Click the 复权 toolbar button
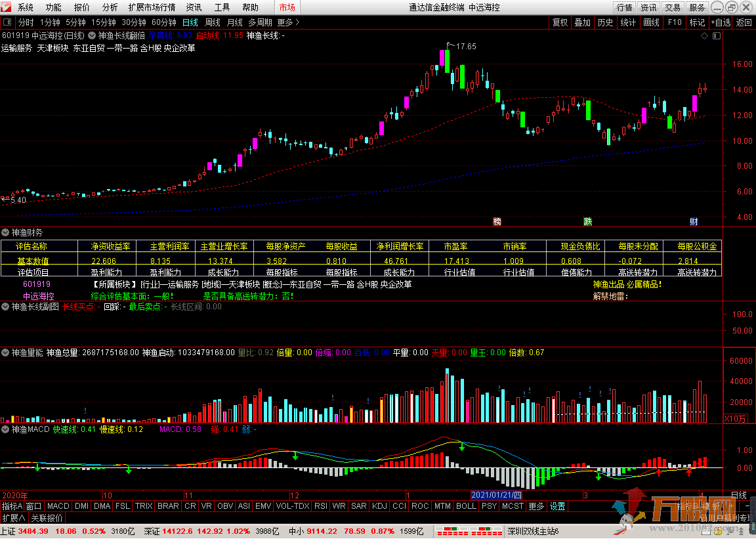 pos(560,22)
